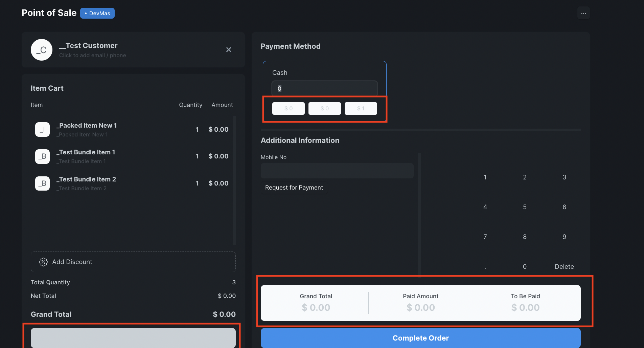Click the DevMas status badge
Image resolution: width=644 pixels, height=348 pixels.
97,13
